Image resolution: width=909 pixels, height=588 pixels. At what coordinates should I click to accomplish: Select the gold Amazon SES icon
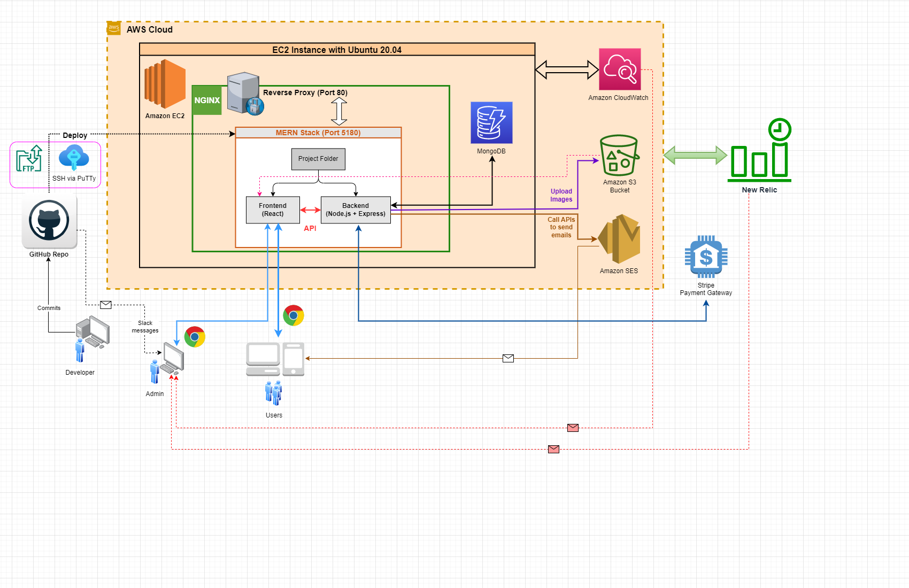(x=619, y=239)
